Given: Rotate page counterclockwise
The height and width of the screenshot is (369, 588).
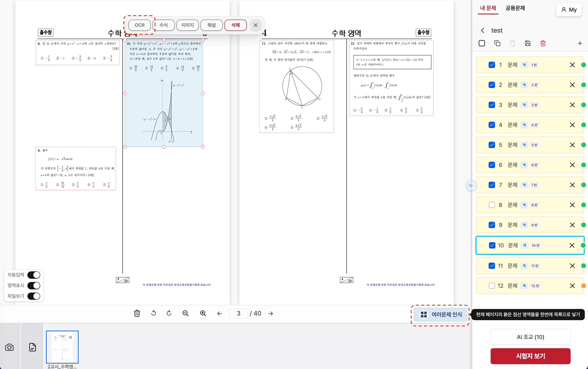Looking at the screenshot, I should pyautogui.click(x=153, y=313).
